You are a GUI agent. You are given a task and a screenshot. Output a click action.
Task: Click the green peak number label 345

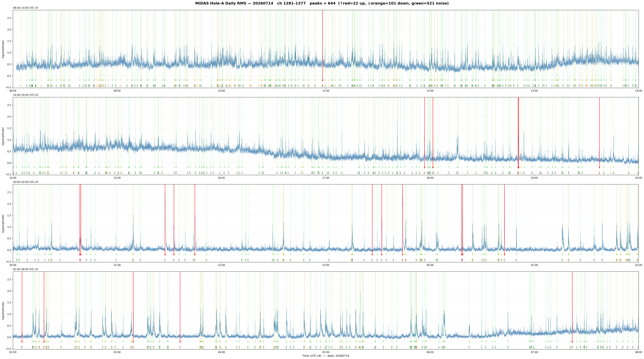tap(342, 173)
